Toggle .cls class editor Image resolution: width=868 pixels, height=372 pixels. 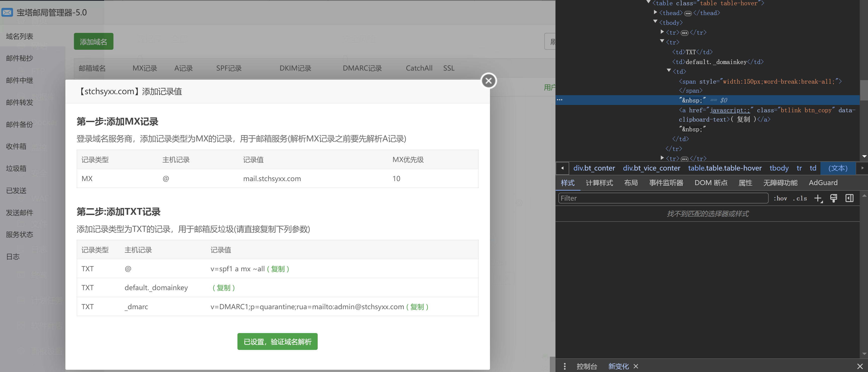click(x=800, y=198)
